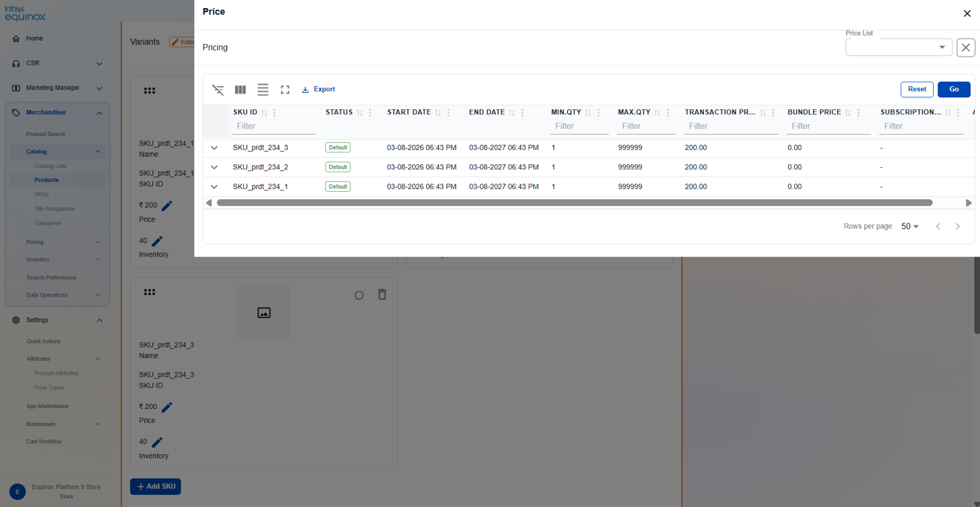Toggle row density icon in toolbar
Image resolution: width=980 pixels, height=507 pixels.
[262, 89]
